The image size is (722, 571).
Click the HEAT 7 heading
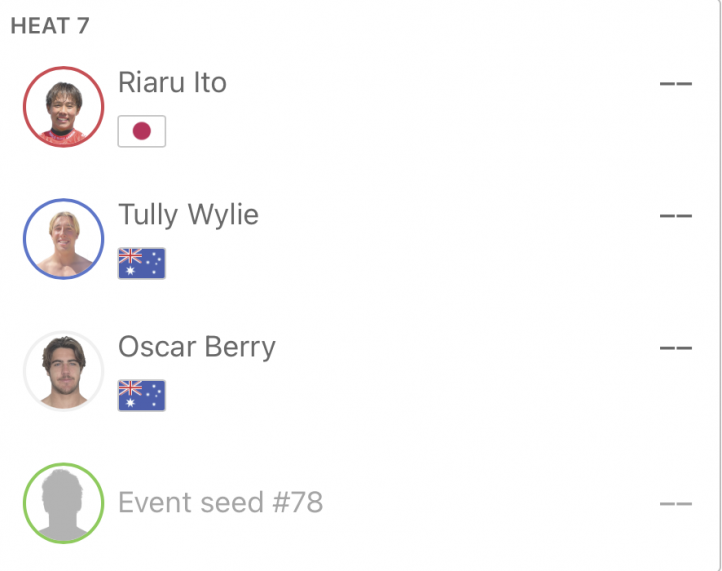(50, 26)
